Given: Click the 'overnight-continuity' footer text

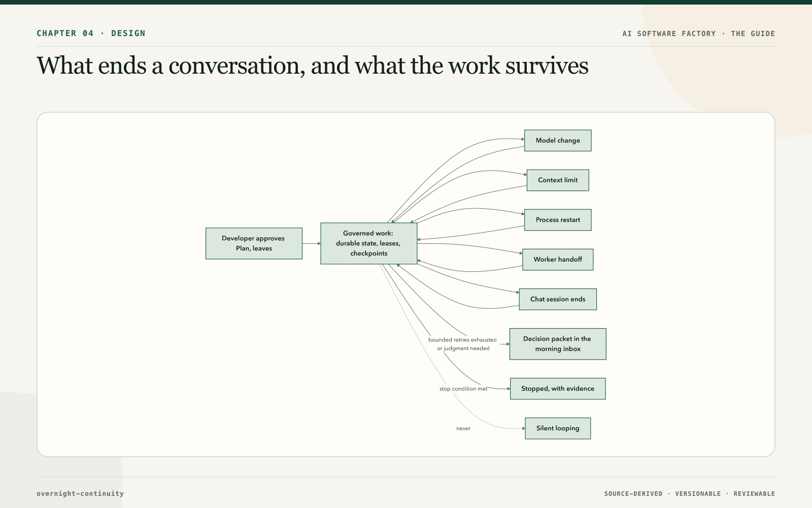Looking at the screenshot, I should (80, 493).
